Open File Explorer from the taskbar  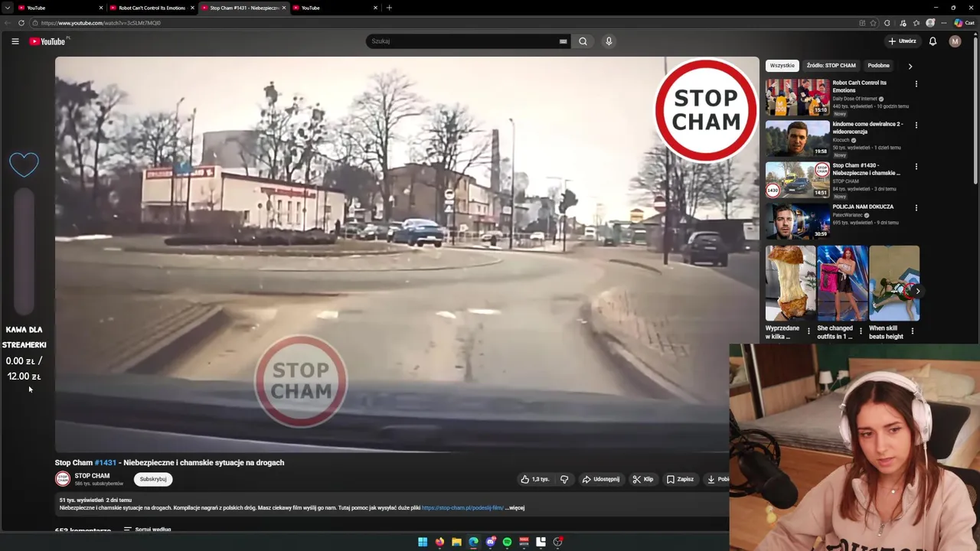coord(456,542)
